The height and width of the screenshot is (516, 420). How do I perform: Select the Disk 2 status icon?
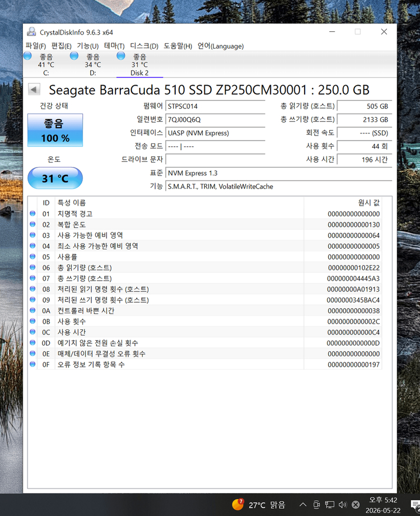[x=121, y=56]
